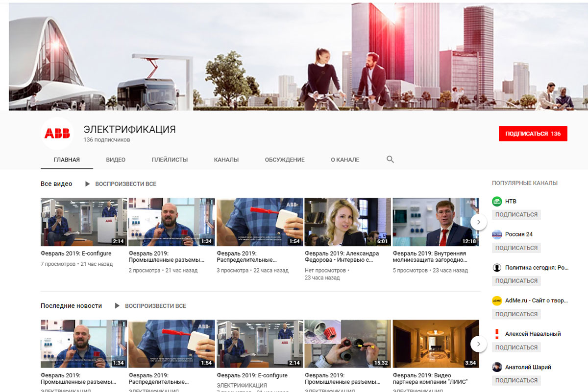The height and width of the screenshot is (392, 588).
Task: Play the 12:18 Внутренняя молниезащита thumbnail
Action: click(436, 222)
